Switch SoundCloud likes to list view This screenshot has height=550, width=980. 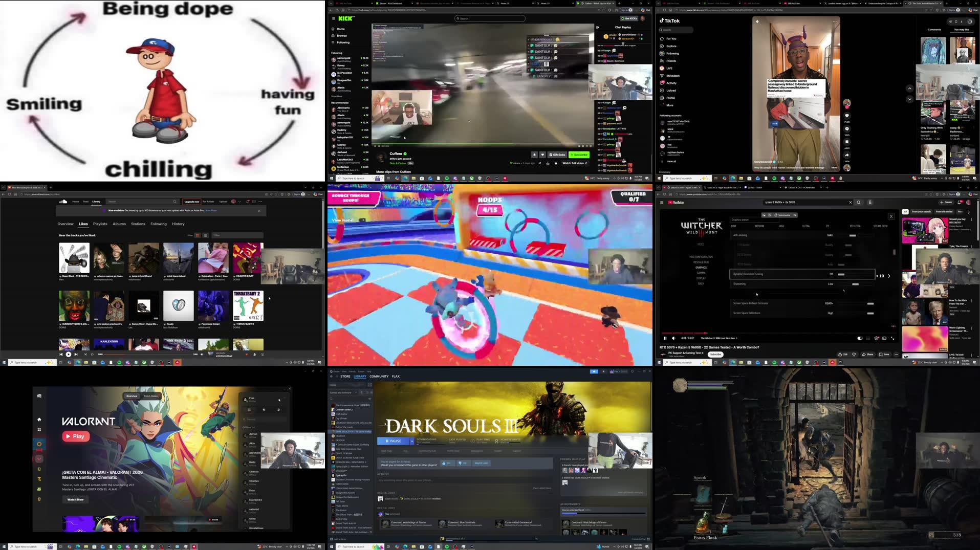(206, 235)
